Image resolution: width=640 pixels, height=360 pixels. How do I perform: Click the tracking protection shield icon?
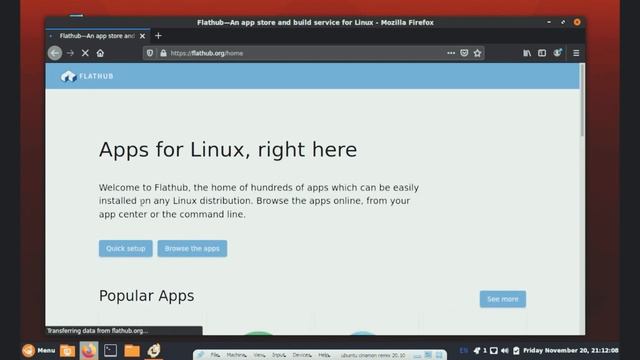[150, 53]
